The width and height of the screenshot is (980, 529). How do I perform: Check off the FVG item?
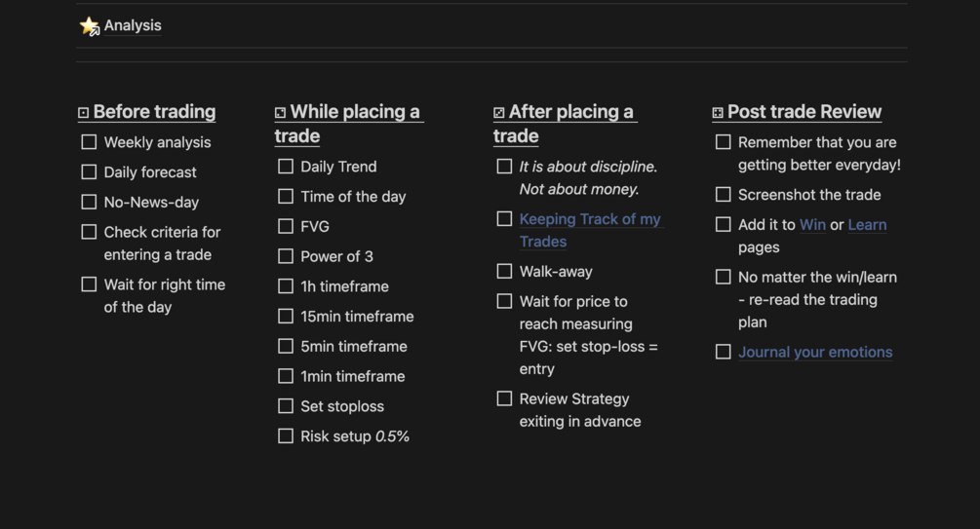coord(286,226)
